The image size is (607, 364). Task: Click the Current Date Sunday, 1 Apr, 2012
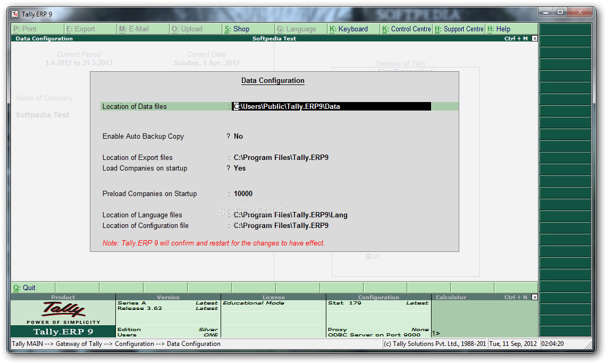point(207,63)
